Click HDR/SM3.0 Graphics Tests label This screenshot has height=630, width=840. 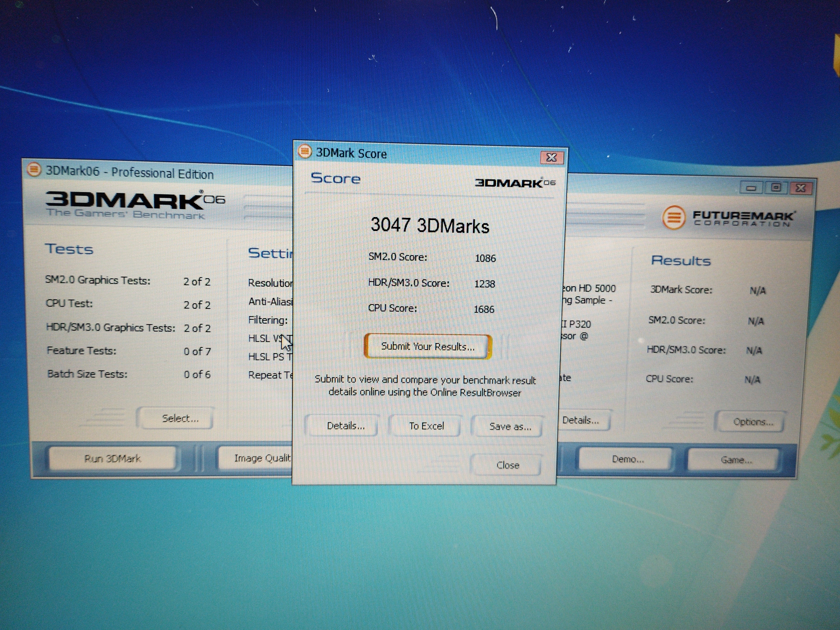(x=111, y=328)
